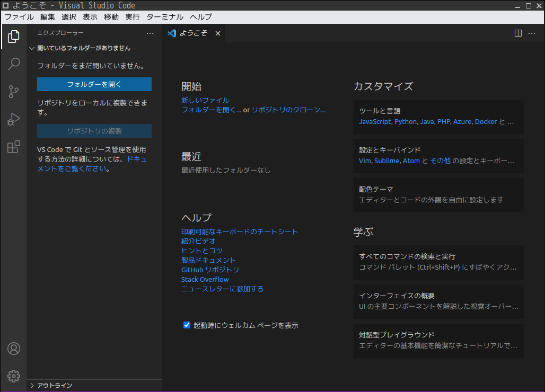Open インターフェイスの概要 card
The height and width of the screenshot is (392, 545).
438,301
